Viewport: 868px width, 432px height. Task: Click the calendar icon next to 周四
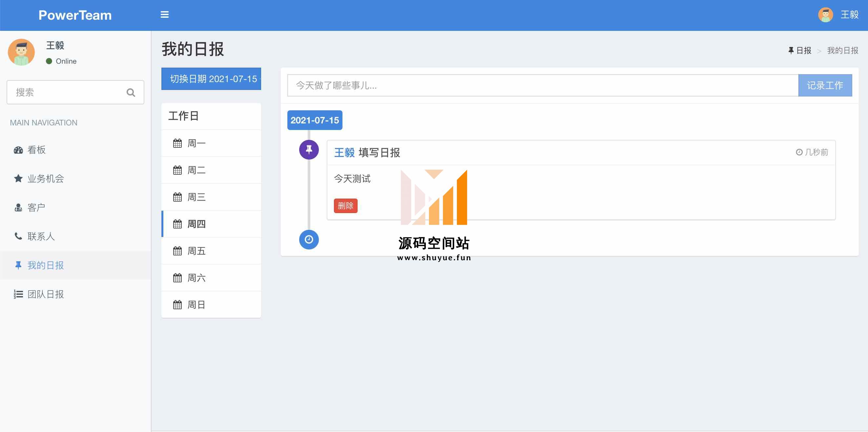tap(177, 224)
